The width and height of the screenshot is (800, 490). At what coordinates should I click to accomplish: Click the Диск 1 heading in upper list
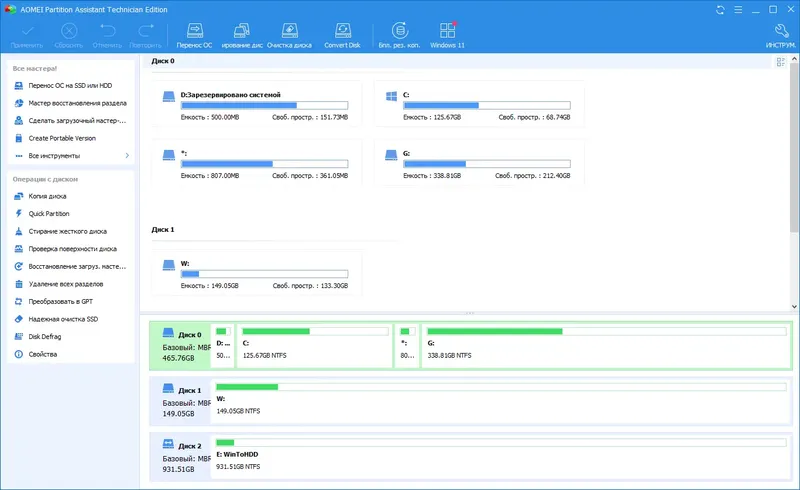[x=163, y=230]
